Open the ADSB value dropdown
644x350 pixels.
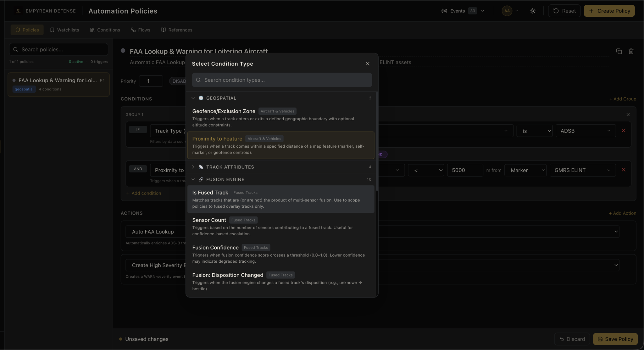pos(586,131)
